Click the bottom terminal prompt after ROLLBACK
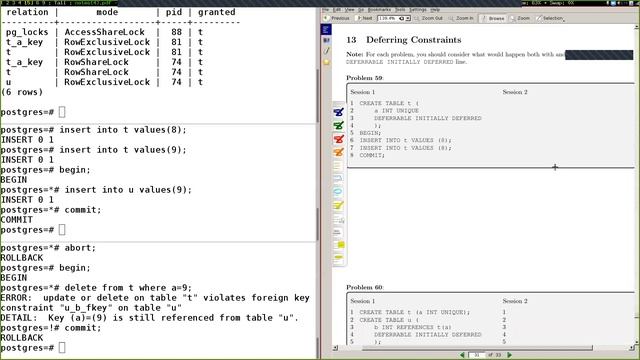 point(62,348)
